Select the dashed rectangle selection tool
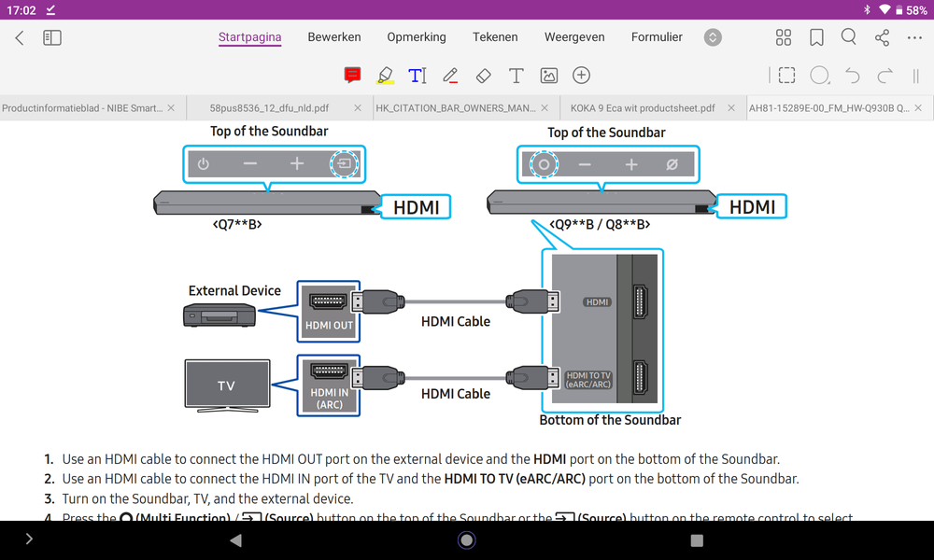Image resolution: width=934 pixels, height=560 pixels. (x=786, y=75)
